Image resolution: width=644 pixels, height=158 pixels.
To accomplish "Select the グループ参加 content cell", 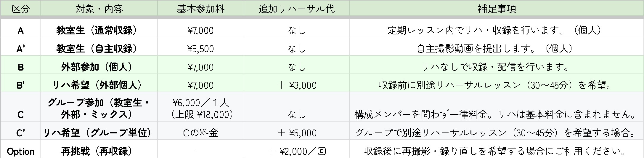I will pyautogui.click(x=99, y=108).
